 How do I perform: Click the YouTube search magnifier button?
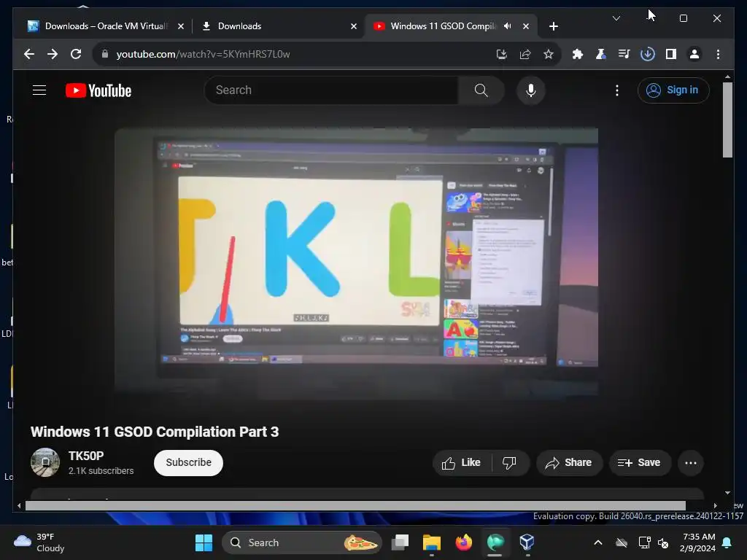481,90
